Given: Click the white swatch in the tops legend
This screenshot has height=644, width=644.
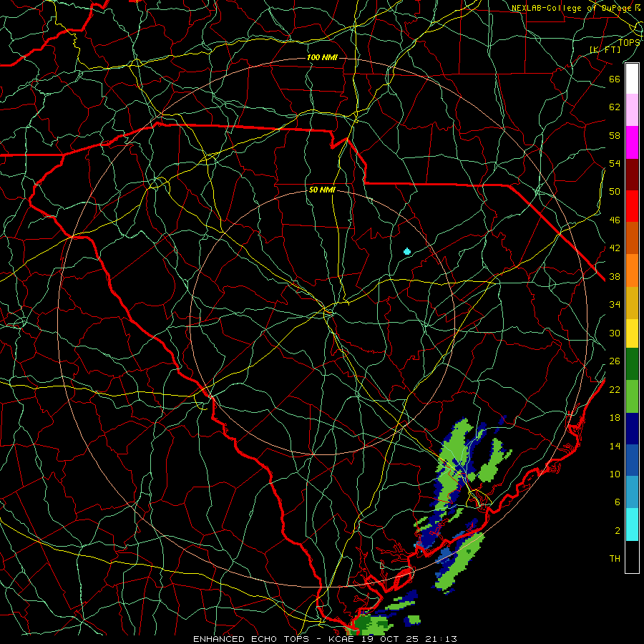Looking at the screenshot, I should [x=632, y=79].
